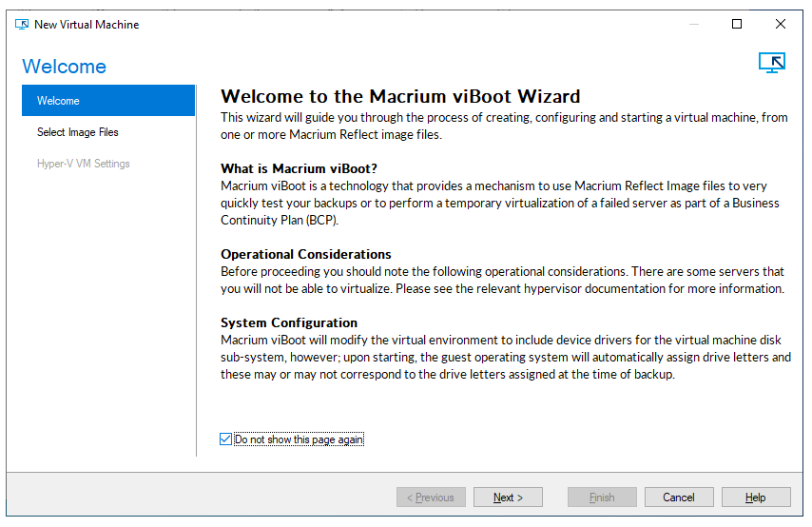Cancel the viBoot wizard
The width and height of the screenshot is (812, 527).
pos(679,498)
